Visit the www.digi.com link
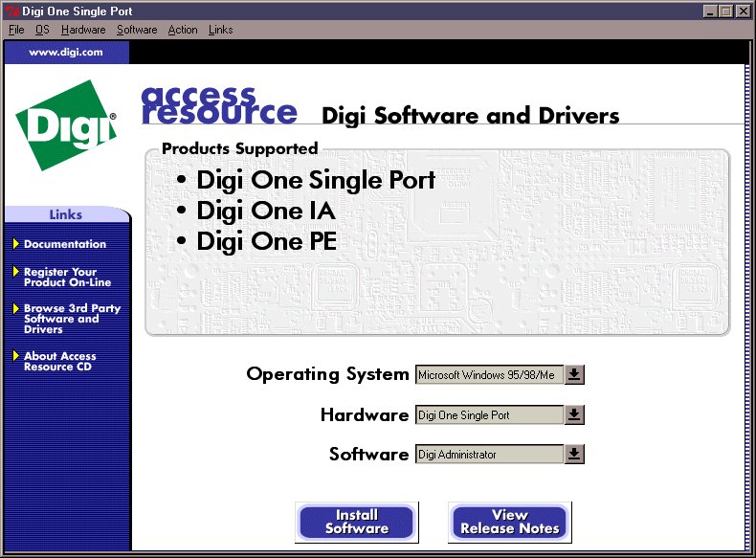Image resolution: width=756 pixels, height=558 pixels. [x=66, y=53]
